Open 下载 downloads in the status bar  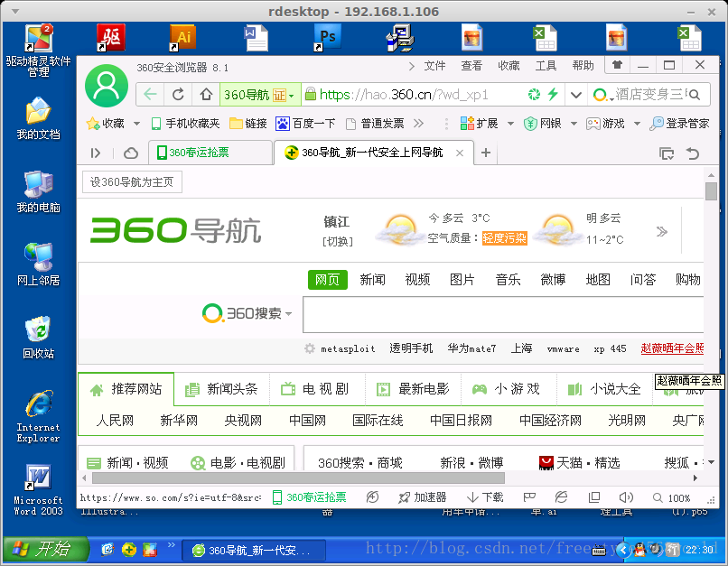[485, 497]
